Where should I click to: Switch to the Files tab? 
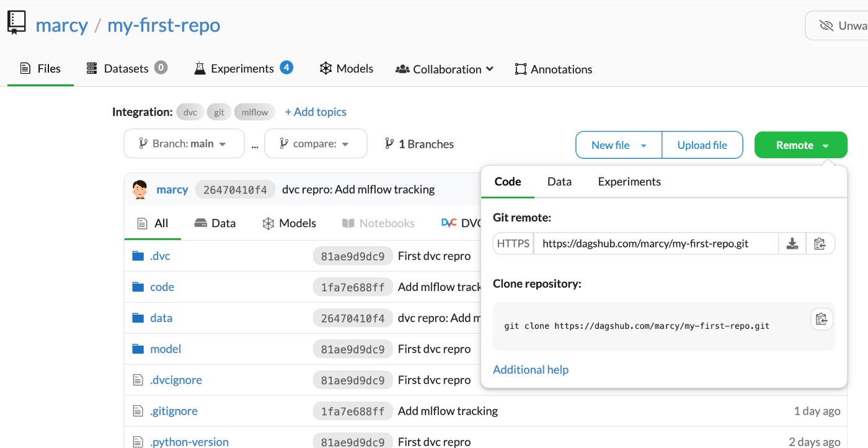pos(40,68)
